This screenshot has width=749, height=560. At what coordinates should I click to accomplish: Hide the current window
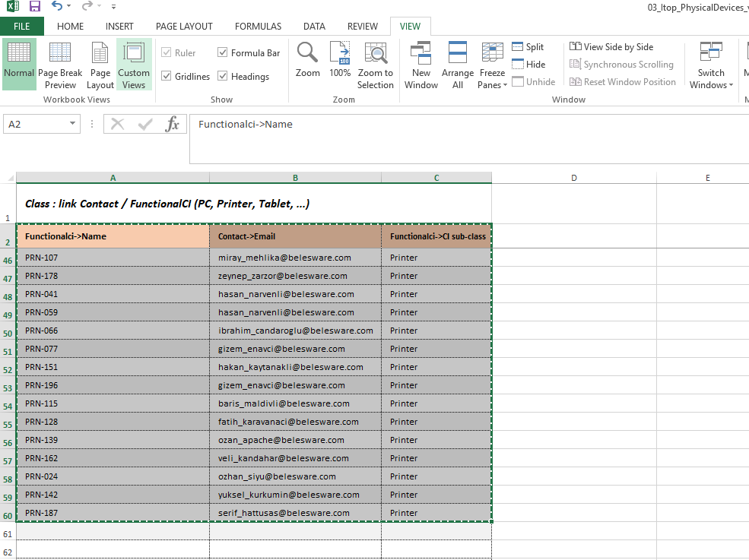point(528,65)
